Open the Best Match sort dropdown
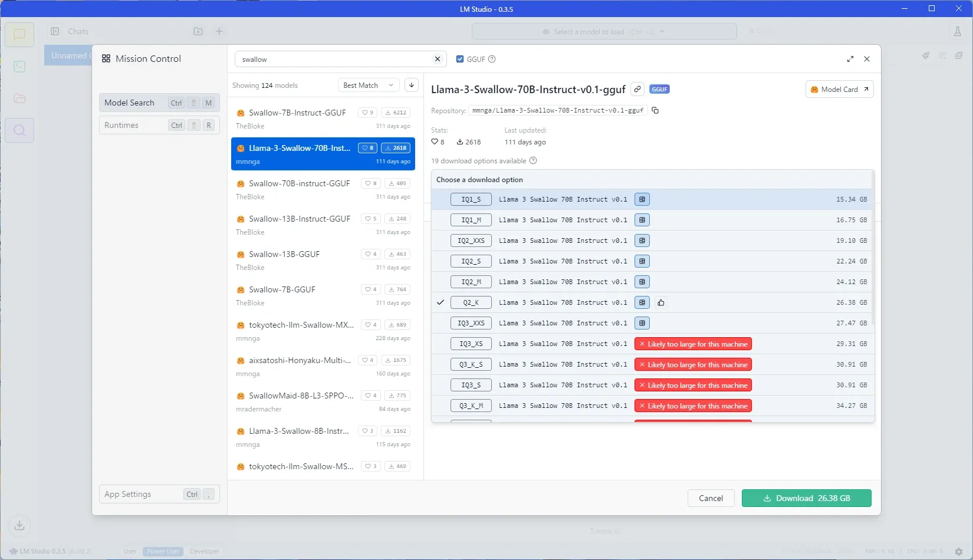Screen dimensions: 973x560 (369, 85)
